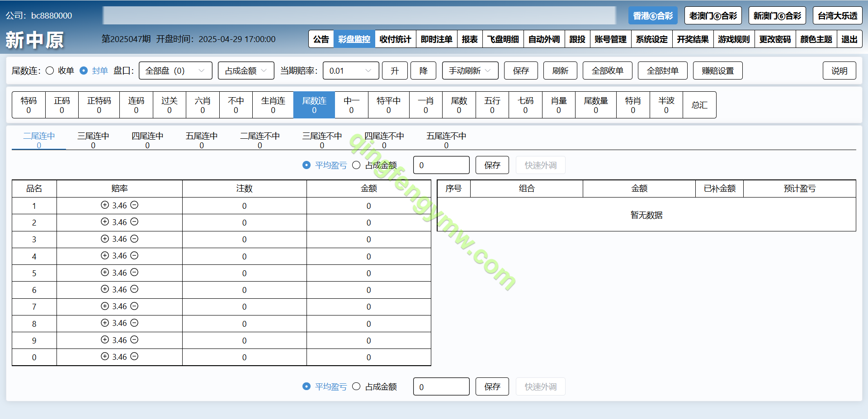Focus the lower amount input field
868x419 pixels.
(x=441, y=386)
